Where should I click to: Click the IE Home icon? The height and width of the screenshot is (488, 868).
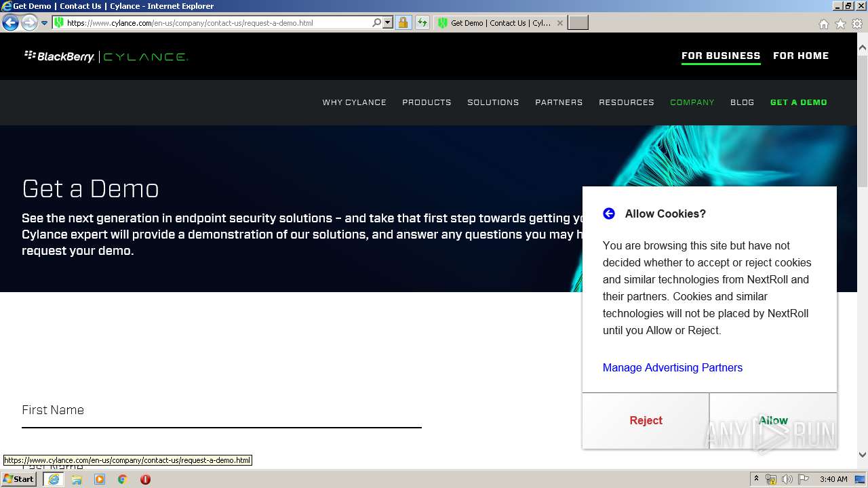pyautogui.click(x=823, y=24)
